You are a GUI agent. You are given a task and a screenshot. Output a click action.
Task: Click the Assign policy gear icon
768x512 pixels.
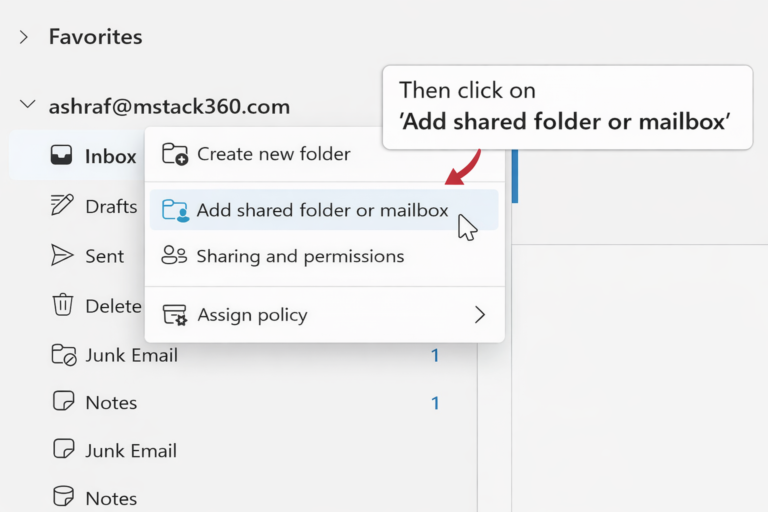[175, 315]
